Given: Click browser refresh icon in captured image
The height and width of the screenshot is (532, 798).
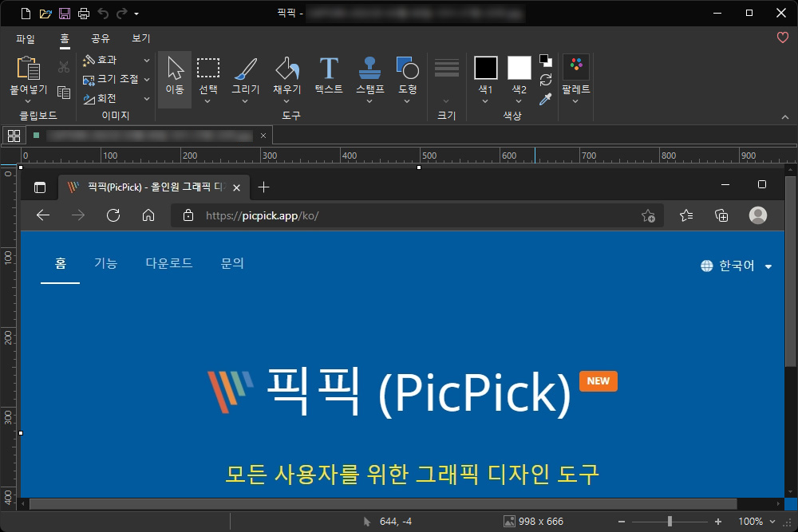Looking at the screenshot, I should (x=113, y=215).
